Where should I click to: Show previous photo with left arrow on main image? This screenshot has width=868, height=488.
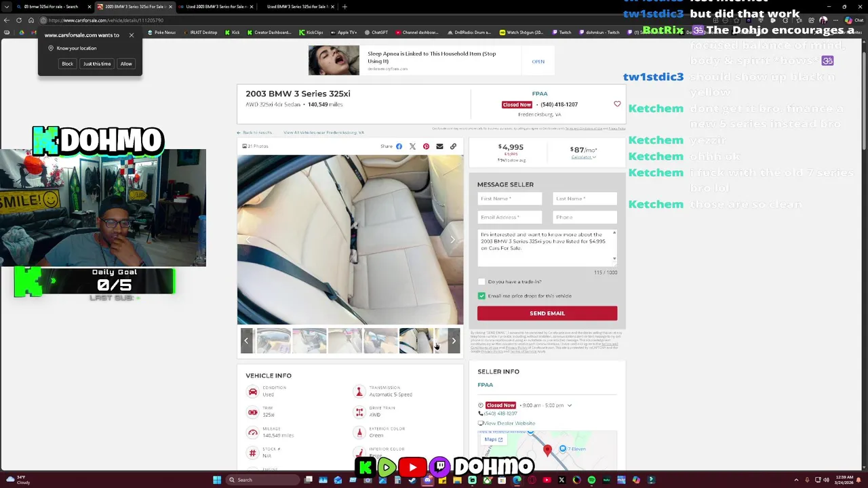pyautogui.click(x=248, y=239)
